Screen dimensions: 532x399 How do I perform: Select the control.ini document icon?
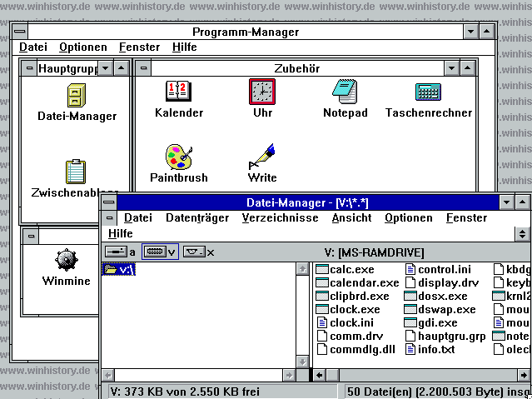pos(410,270)
